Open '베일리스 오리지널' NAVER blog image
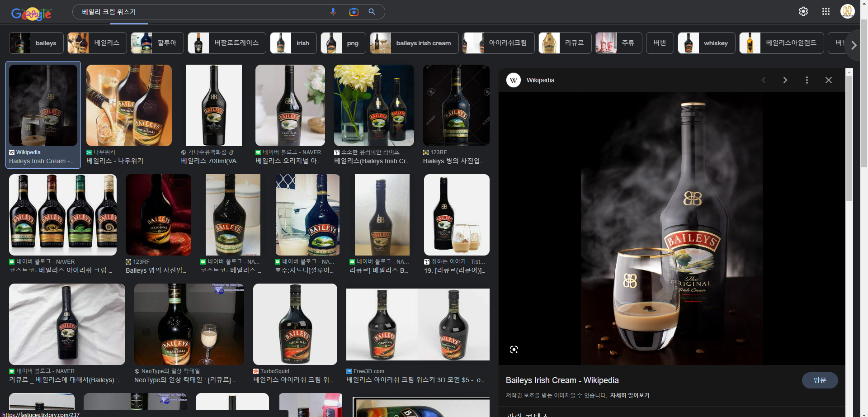The width and height of the screenshot is (868, 417). [290, 105]
